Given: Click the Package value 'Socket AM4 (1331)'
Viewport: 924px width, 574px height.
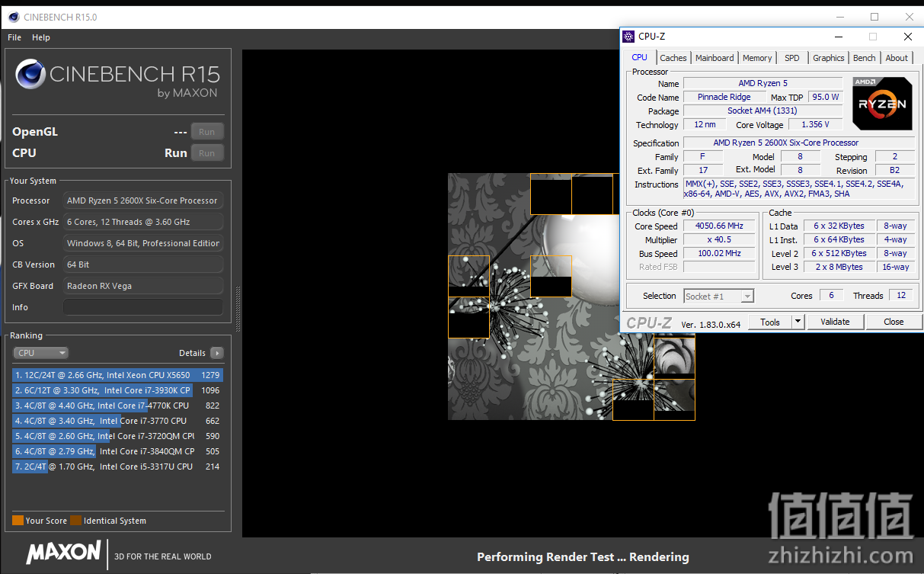Looking at the screenshot, I should [763, 111].
